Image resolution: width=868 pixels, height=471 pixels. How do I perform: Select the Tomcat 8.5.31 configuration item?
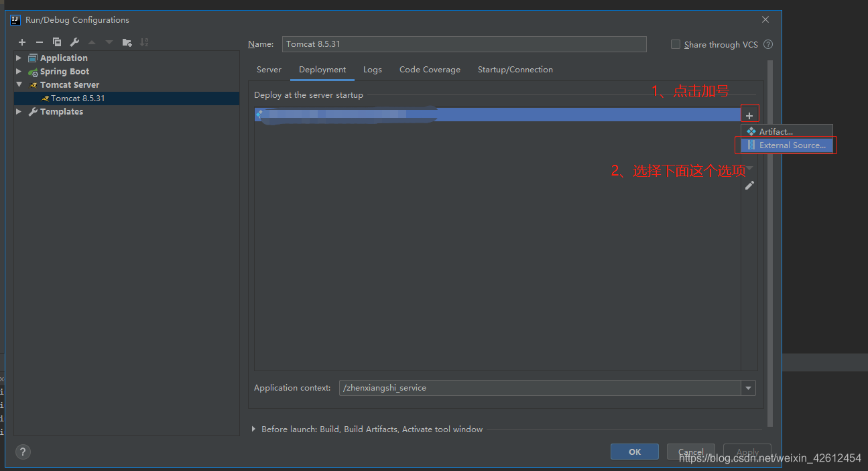pyautogui.click(x=127, y=98)
